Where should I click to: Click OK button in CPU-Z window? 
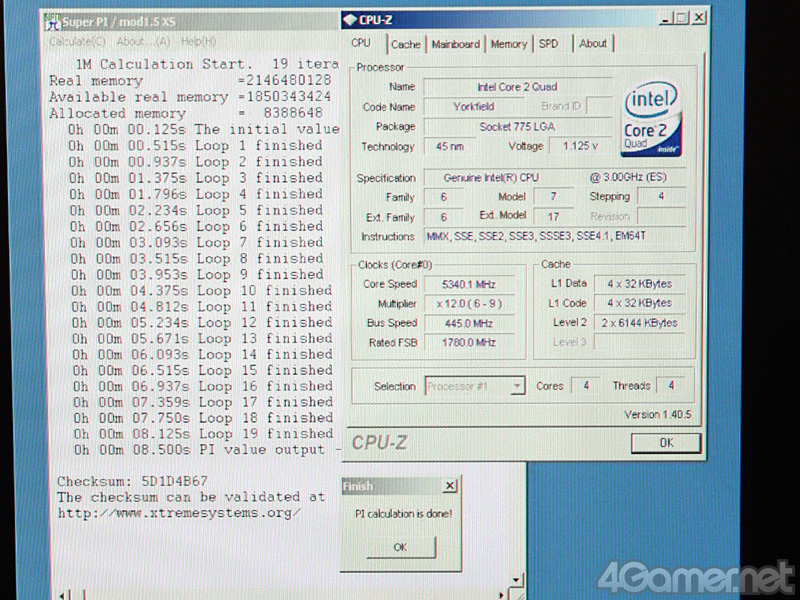(666, 443)
